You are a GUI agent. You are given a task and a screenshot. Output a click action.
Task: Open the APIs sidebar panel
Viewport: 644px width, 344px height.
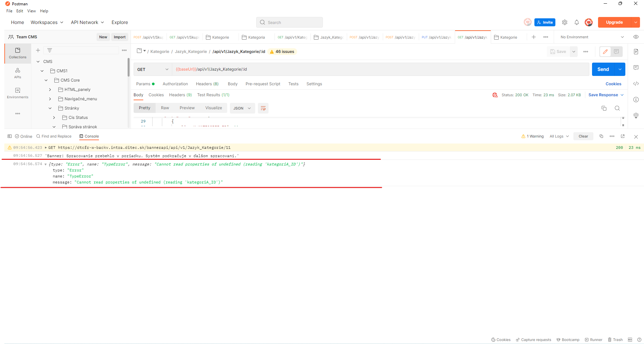tap(17, 73)
